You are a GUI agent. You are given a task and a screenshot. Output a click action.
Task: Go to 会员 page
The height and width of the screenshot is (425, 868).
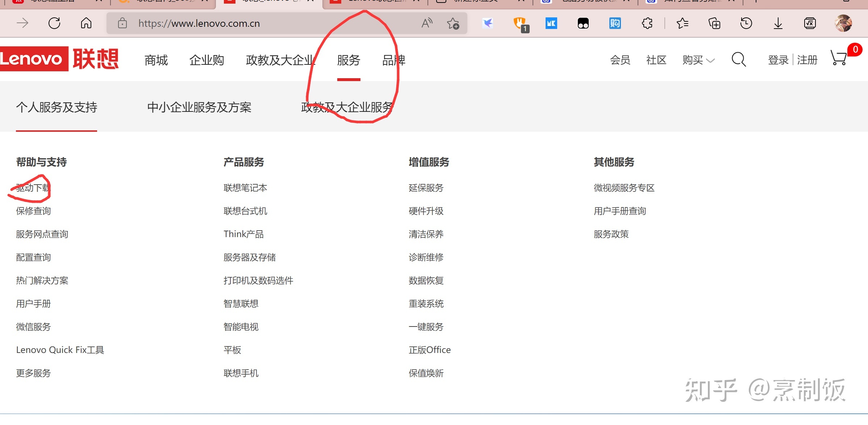pyautogui.click(x=620, y=60)
